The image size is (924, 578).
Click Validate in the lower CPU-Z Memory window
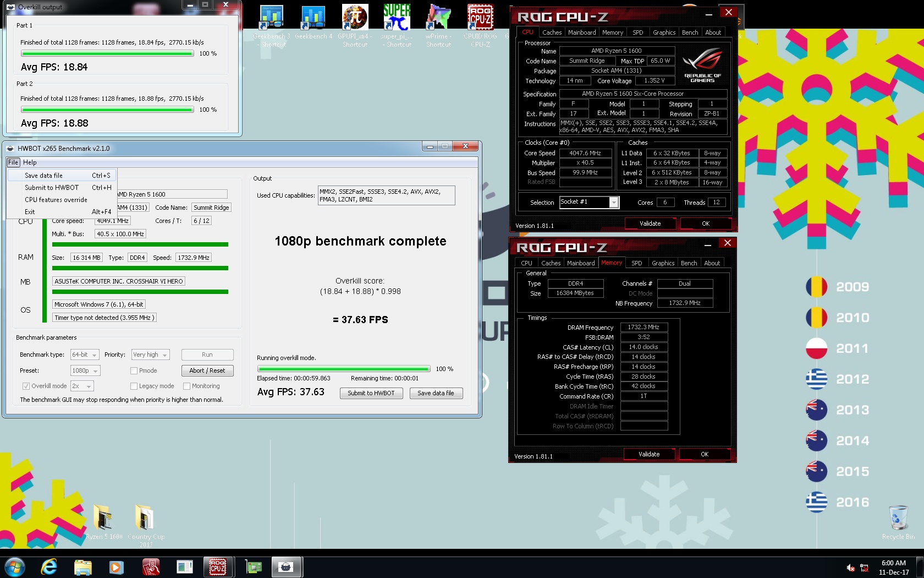click(649, 454)
